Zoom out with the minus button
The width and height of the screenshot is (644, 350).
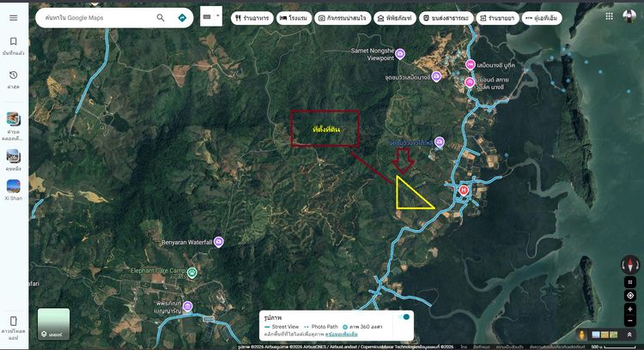click(x=630, y=321)
